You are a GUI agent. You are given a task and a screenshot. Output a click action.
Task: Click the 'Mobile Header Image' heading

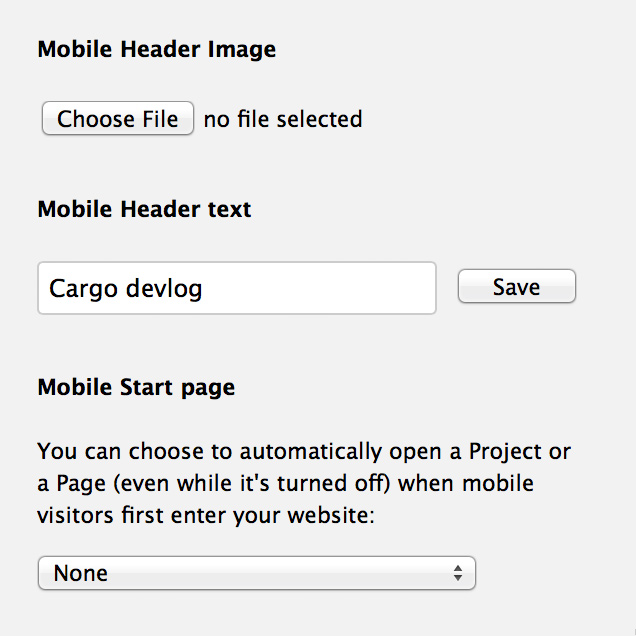(157, 49)
